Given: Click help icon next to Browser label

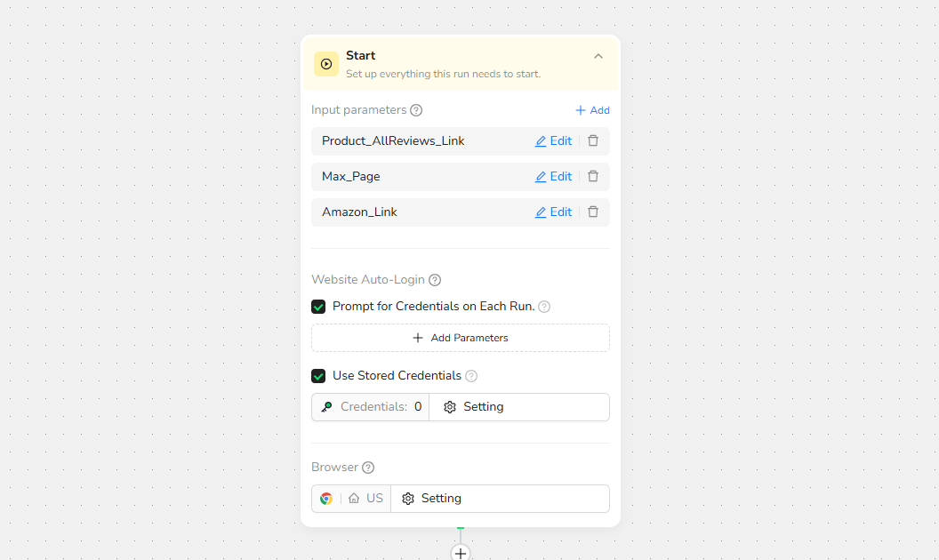Looking at the screenshot, I should click(368, 468).
